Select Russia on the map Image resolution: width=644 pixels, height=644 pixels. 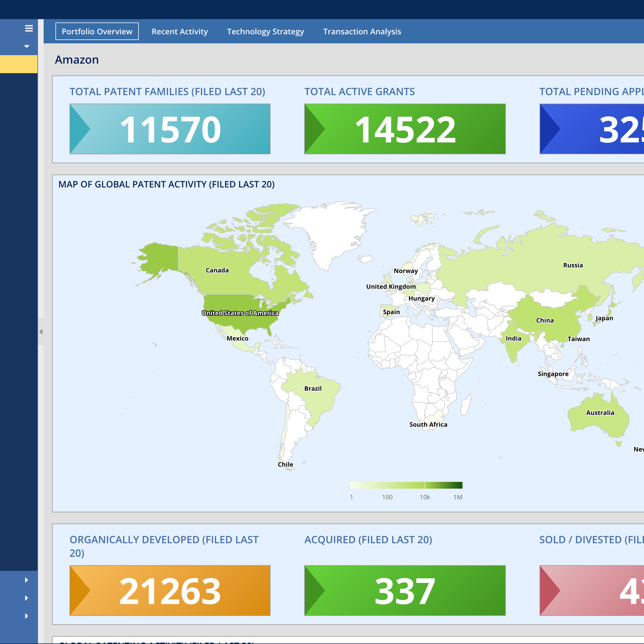pyautogui.click(x=573, y=265)
